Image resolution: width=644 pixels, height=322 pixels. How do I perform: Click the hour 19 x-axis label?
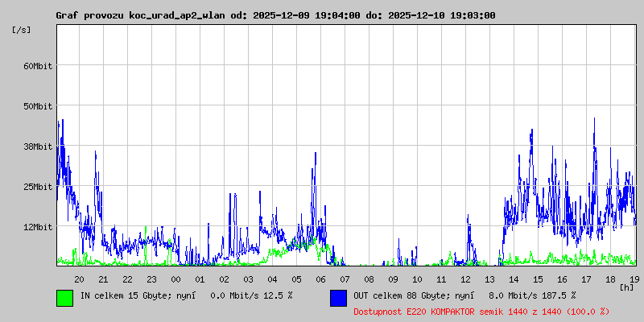point(634,279)
